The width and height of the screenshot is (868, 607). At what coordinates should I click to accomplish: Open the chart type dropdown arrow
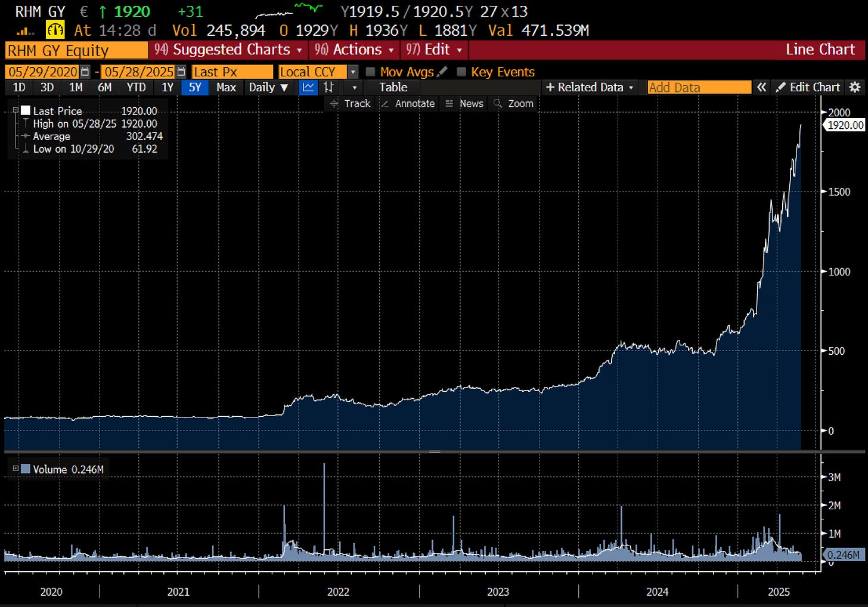coord(355,87)
